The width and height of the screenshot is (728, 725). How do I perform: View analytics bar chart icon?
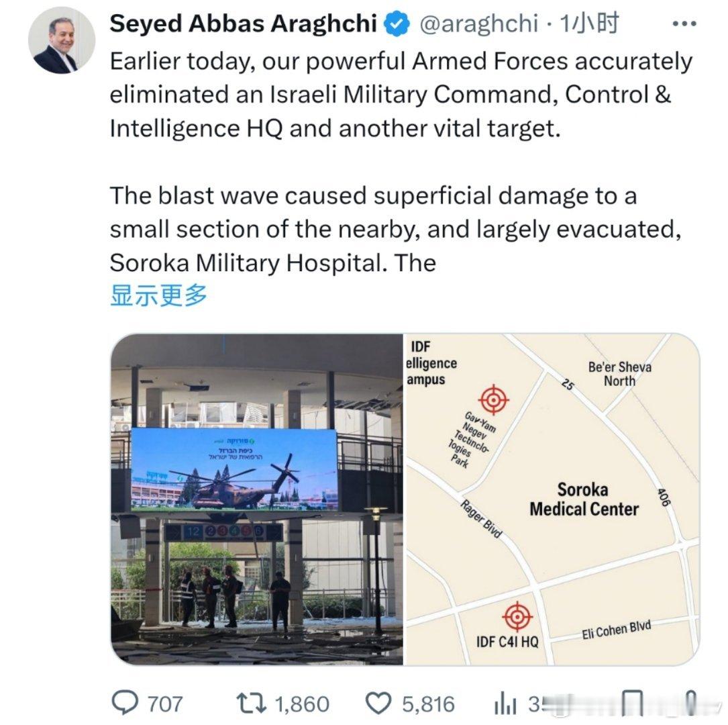[x=505, y=703]
